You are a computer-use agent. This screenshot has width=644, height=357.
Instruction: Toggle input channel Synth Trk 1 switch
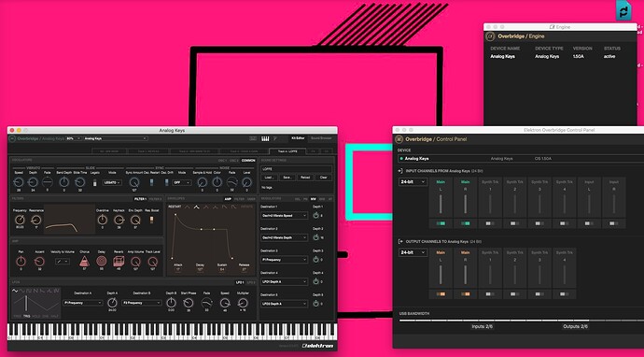(x=490, y=223)
